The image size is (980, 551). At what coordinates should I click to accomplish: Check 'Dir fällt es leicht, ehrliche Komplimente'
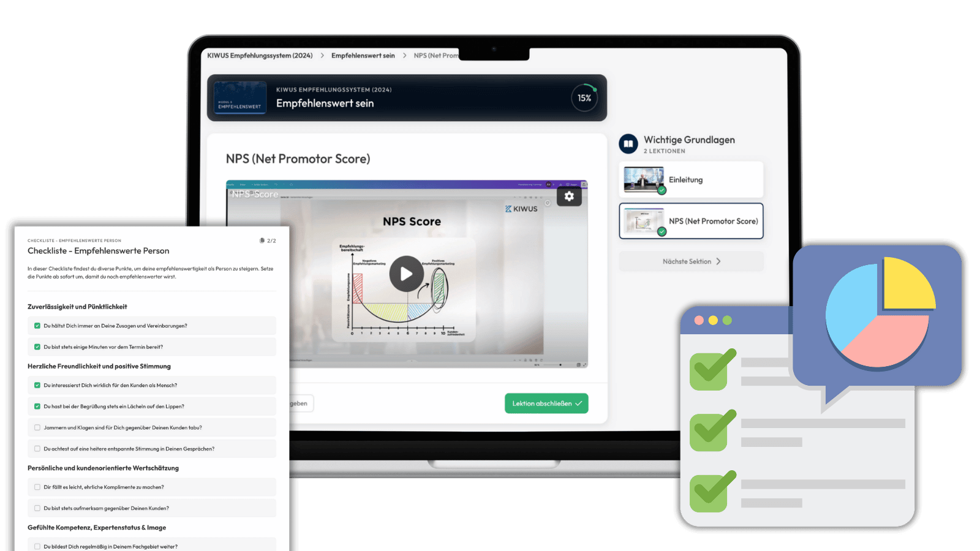[x=37, y=487]
